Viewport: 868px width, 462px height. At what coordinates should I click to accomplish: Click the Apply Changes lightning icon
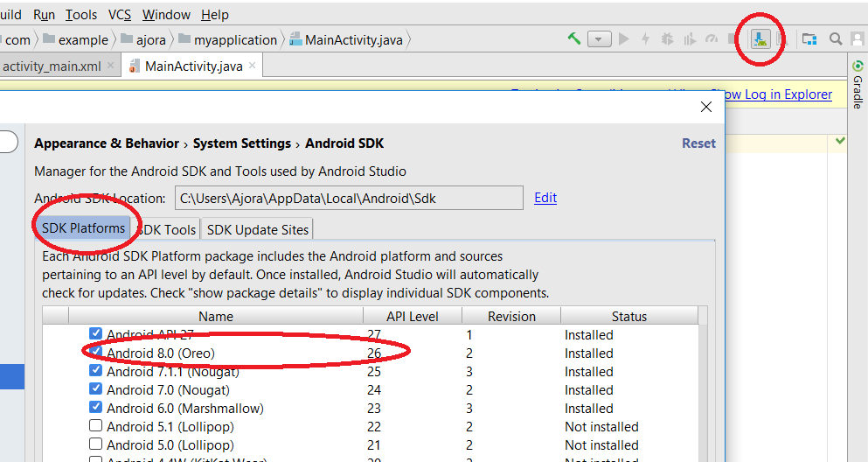pos(645,38)
